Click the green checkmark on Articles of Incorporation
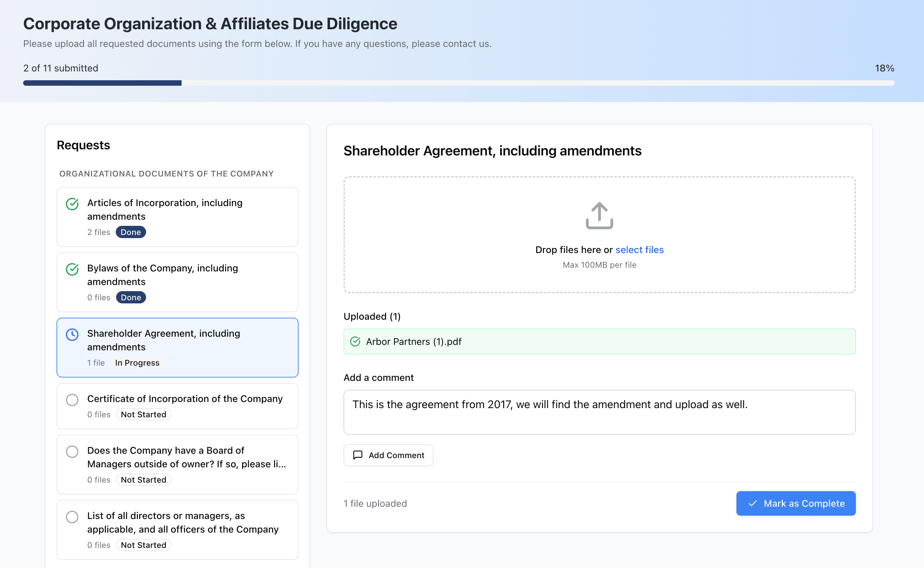Screen dimensions: 924x568 point(72,204)
